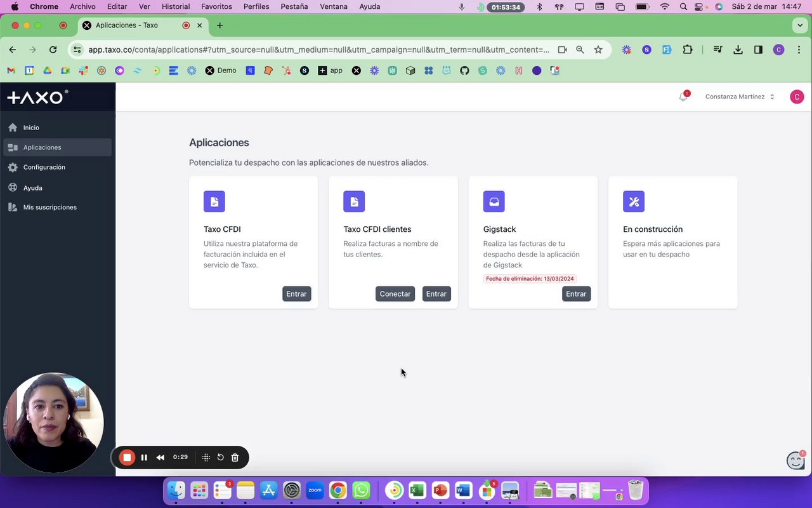
Task: Open Chrome three-dot menu
Action: pyautogui.click(x=799, y=50)
